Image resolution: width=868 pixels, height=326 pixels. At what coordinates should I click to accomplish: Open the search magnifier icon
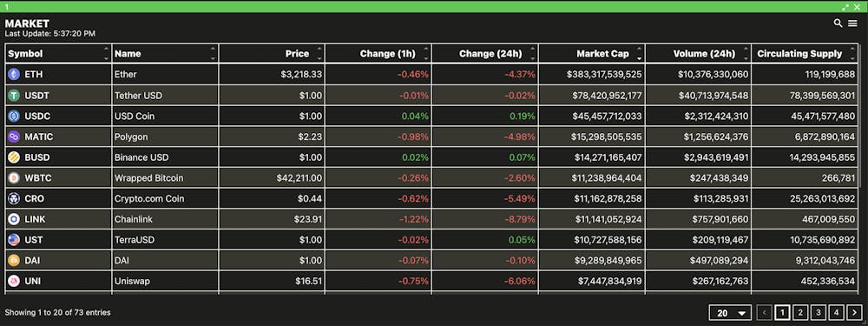coord(838,23)
